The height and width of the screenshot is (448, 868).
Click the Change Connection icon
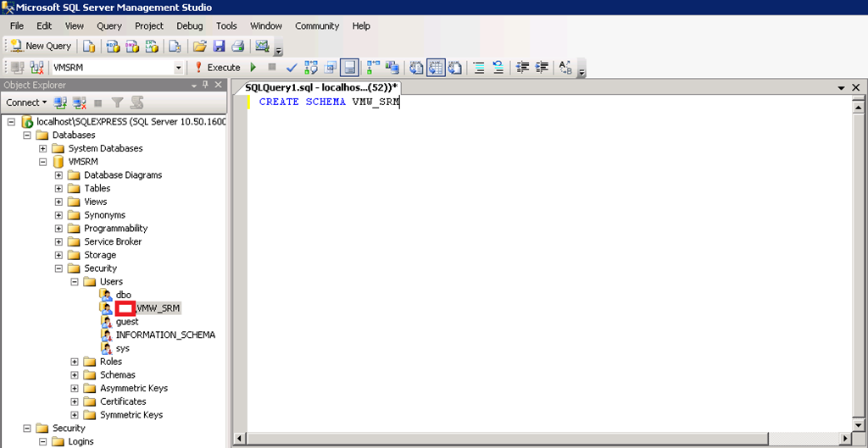tap(36, 68)
